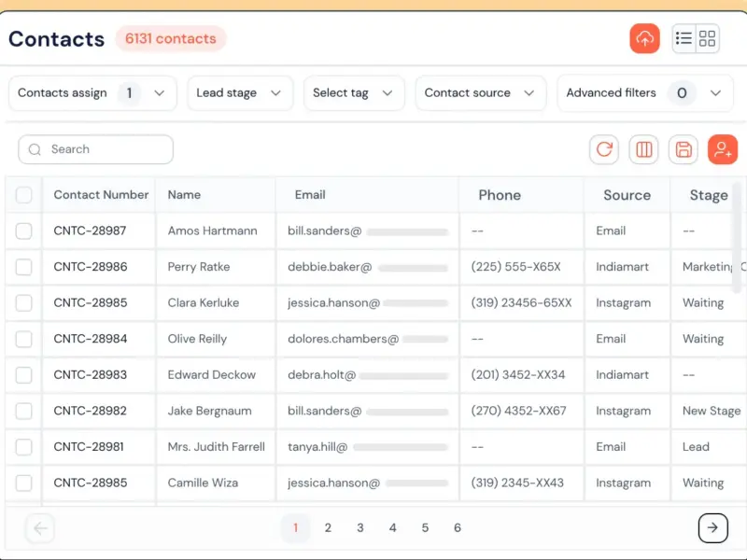Go to previous page arrow
Viewport: 747px width, 560px height.
coord(40,527)
